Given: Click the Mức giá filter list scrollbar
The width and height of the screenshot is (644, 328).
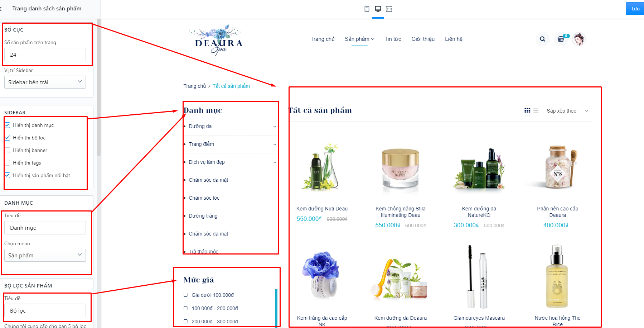Looking at the screenshot, I should pyautogui.click(x=276, y=308).
